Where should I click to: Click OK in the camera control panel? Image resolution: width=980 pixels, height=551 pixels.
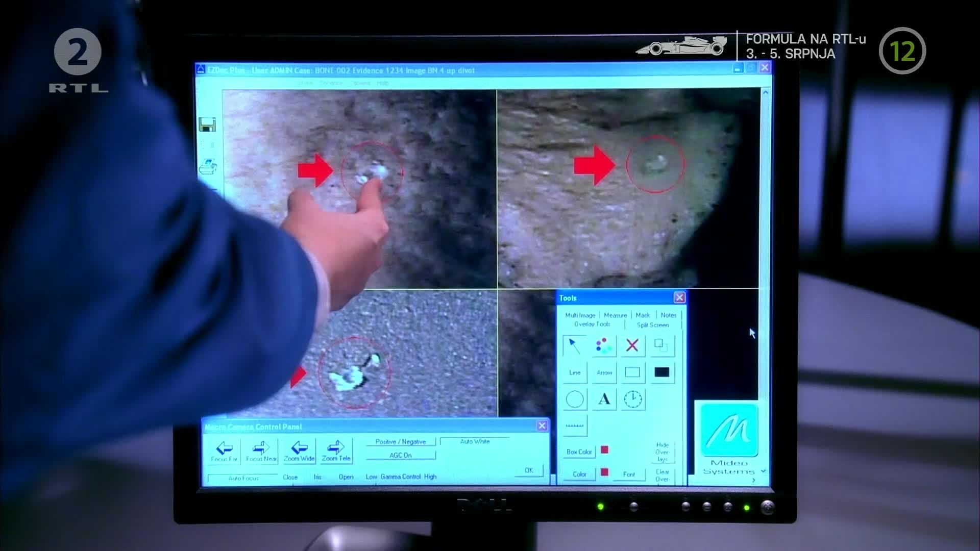[x=529, y=470]
